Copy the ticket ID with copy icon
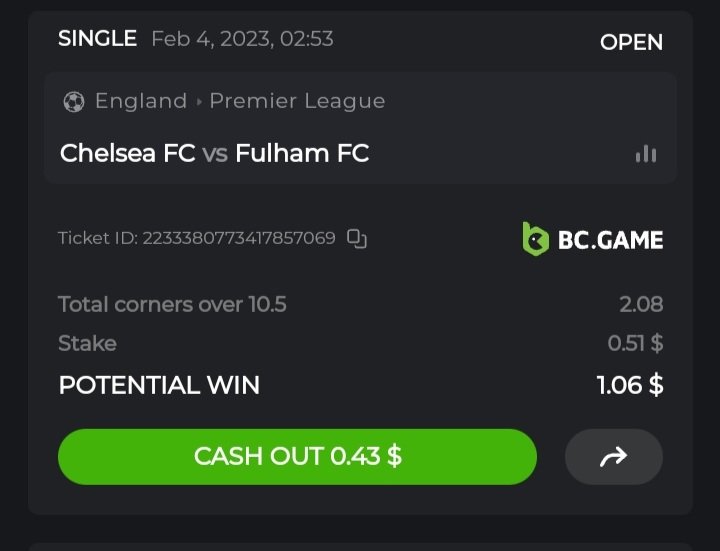Screen dimensions: 720x551 (x=357, y=238)
